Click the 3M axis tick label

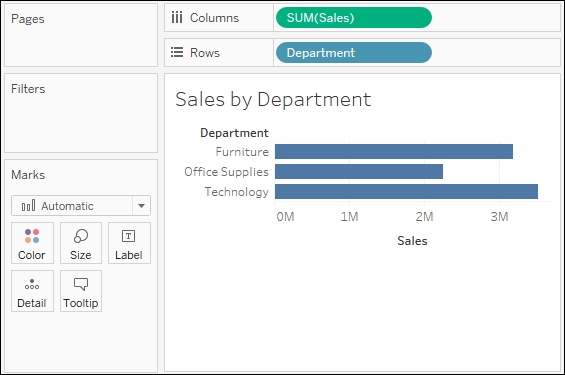point(499,217)
